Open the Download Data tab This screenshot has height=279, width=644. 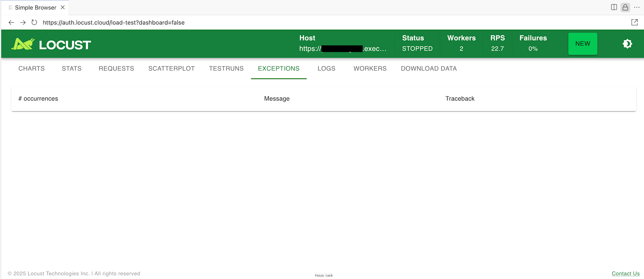[x=429, y=68]
